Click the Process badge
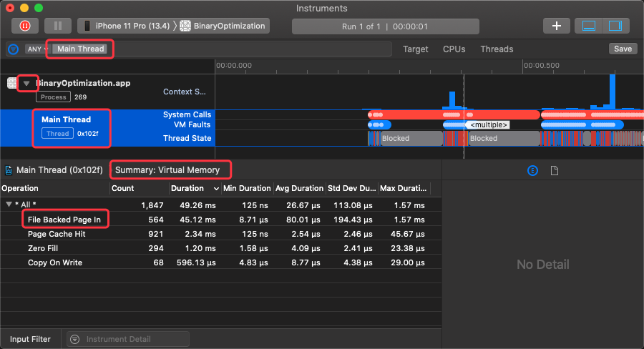This screenshot has width=644, height=349. pyautogui.click(x=54, y=97)
